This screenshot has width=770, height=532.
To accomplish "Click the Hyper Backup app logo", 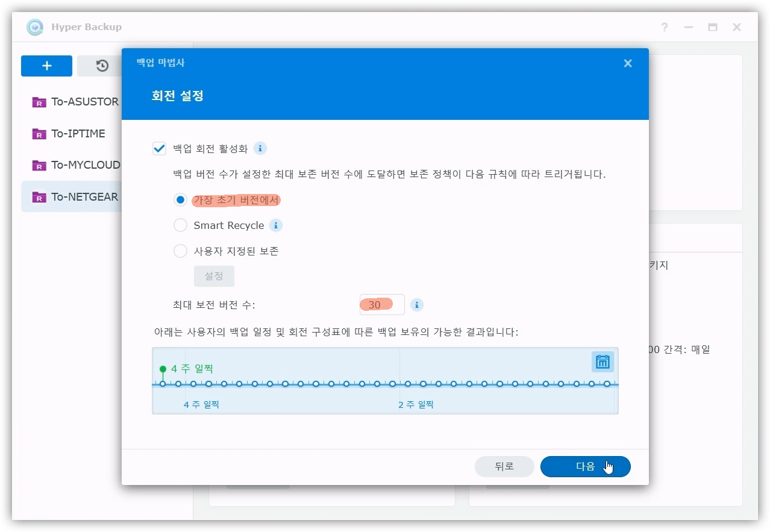I will pos(35,27).
